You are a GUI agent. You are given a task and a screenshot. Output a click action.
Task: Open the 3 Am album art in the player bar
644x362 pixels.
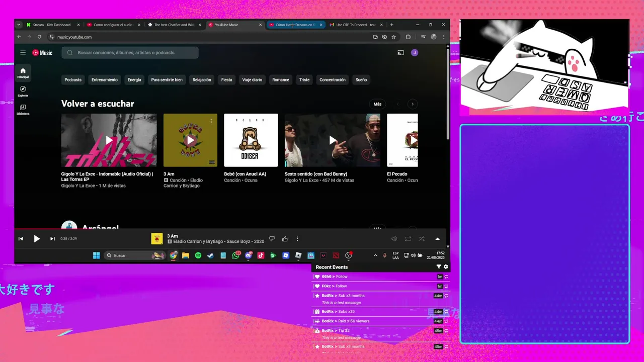point(157,239)
